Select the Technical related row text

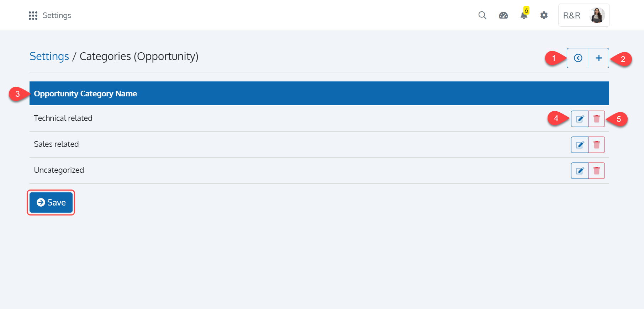click(x=63, y=118)
